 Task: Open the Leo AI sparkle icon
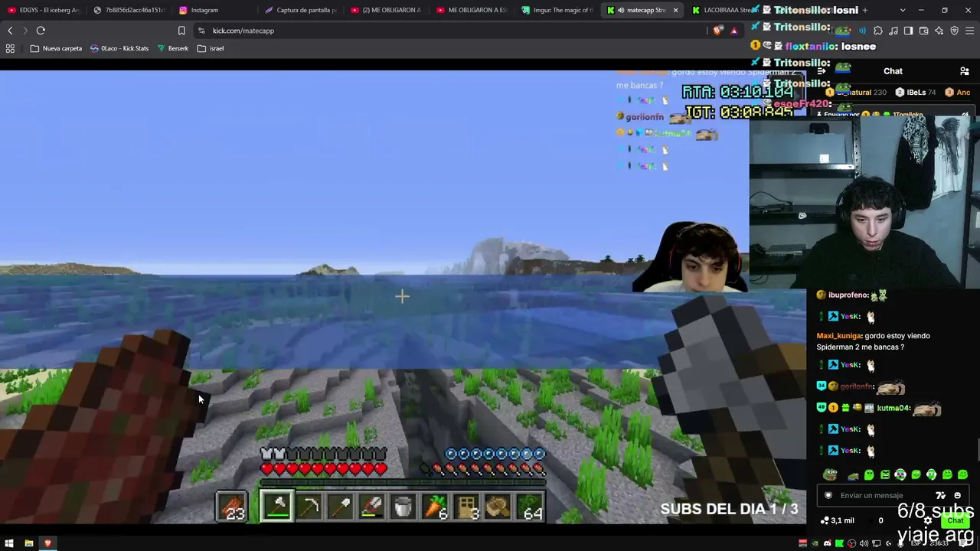pyautogui.click(x=939, y=31)
